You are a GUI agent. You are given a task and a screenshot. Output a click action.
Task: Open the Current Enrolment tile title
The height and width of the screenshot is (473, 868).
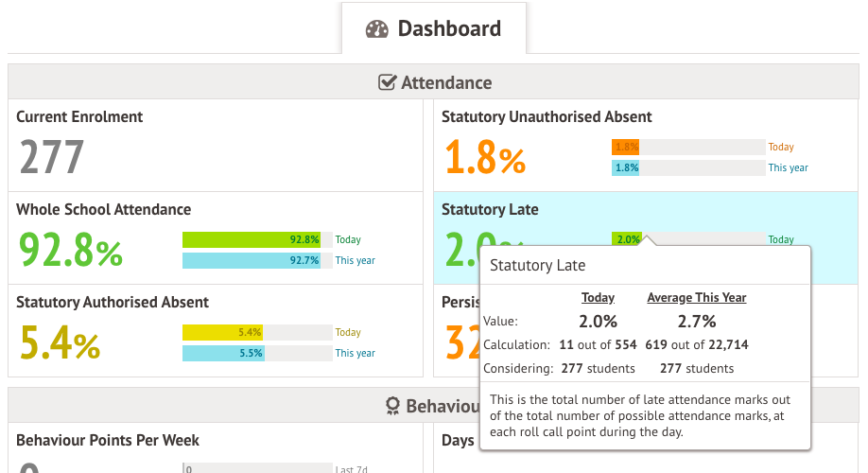click(79, 117)
